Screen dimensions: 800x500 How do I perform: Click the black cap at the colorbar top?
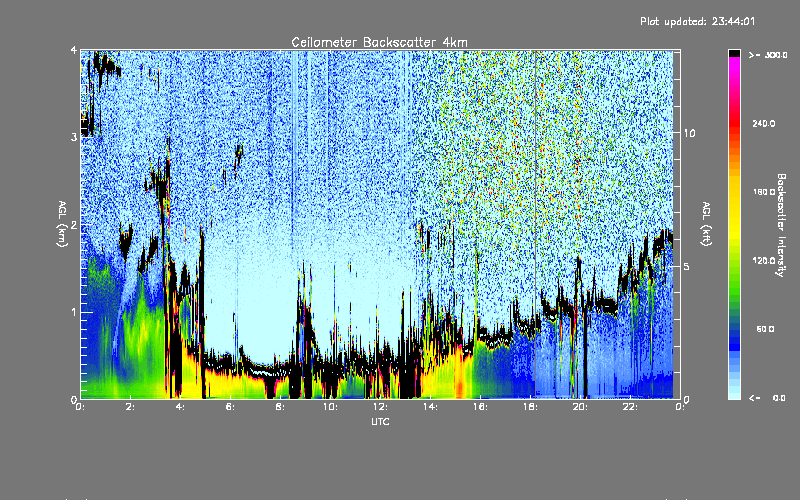(x=734, y=53)
